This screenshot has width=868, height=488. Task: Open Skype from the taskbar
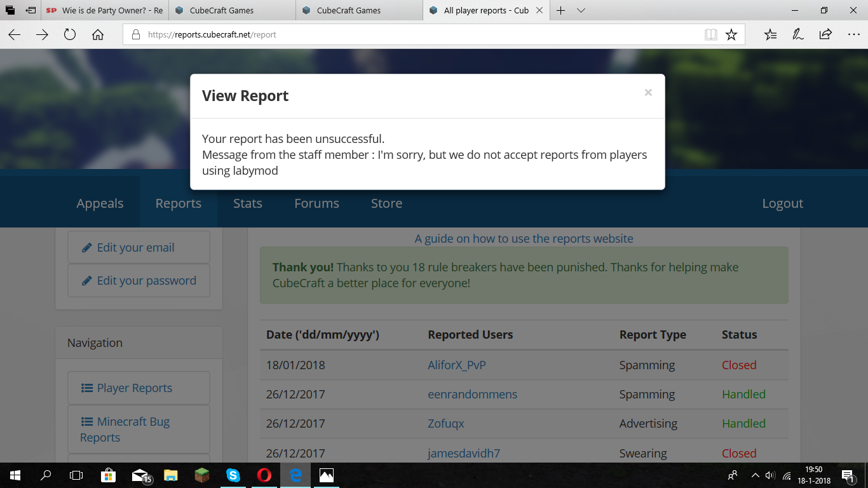click(x=233, y=475)
